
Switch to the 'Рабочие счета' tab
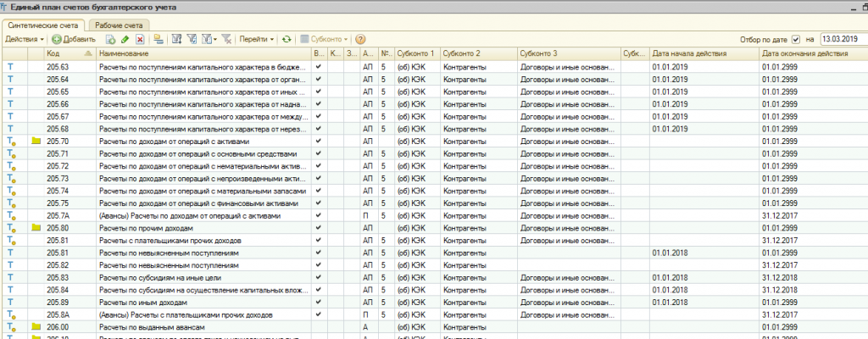(x=120, y=25)
